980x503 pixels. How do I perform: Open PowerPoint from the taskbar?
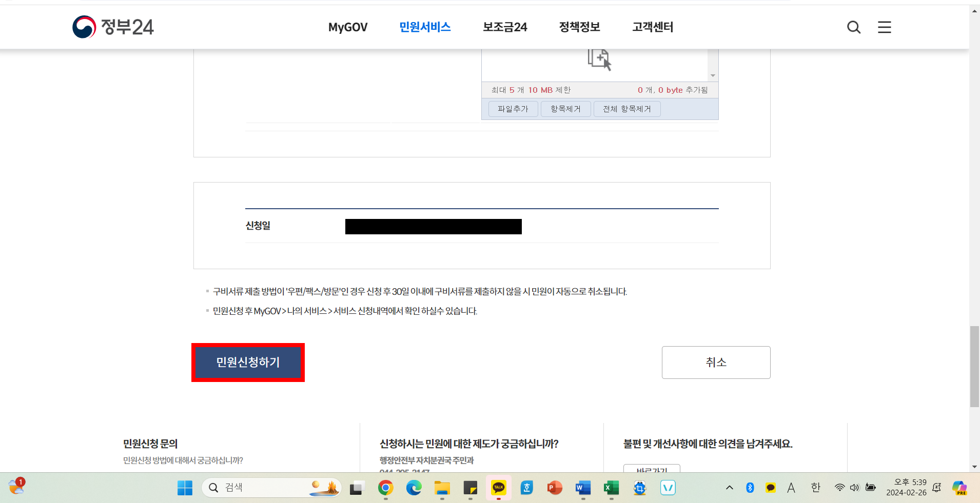pos(554,488)
